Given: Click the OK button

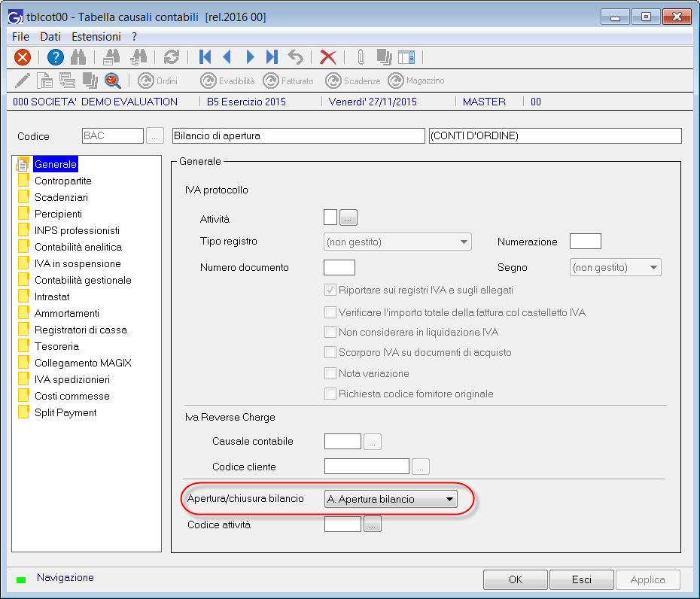Looking at the screenshot, I should pos(515,579).
